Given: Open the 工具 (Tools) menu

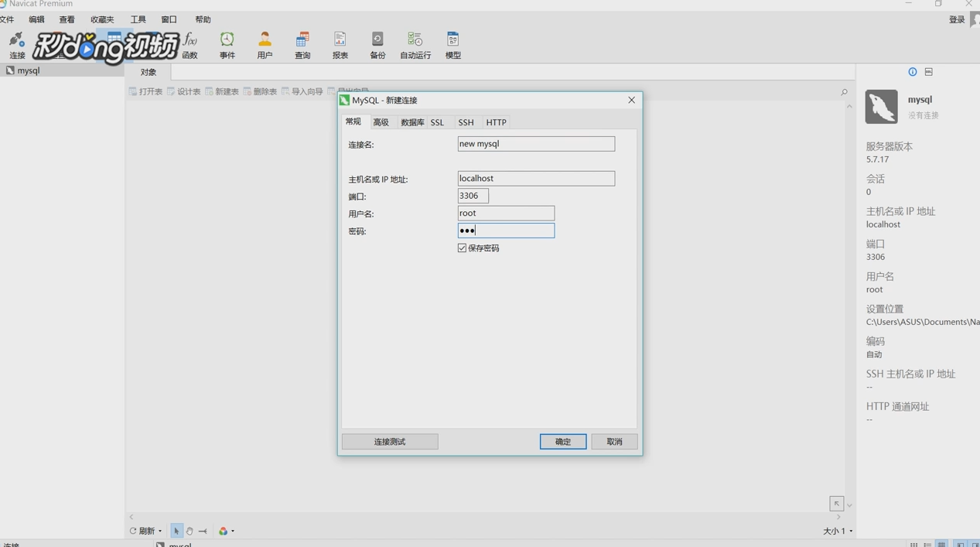Looking at the screenshot, I should pyautogui.click(x=138, y=19).
